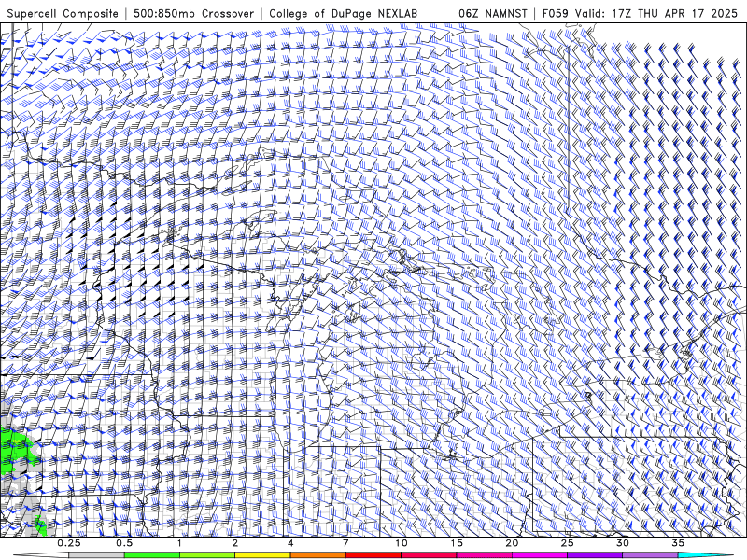Click the gray 0.25–0.5 color bar segment
The height and width of the screenshot is (560, 747).
pyautogui.click(x=96, y=555)
